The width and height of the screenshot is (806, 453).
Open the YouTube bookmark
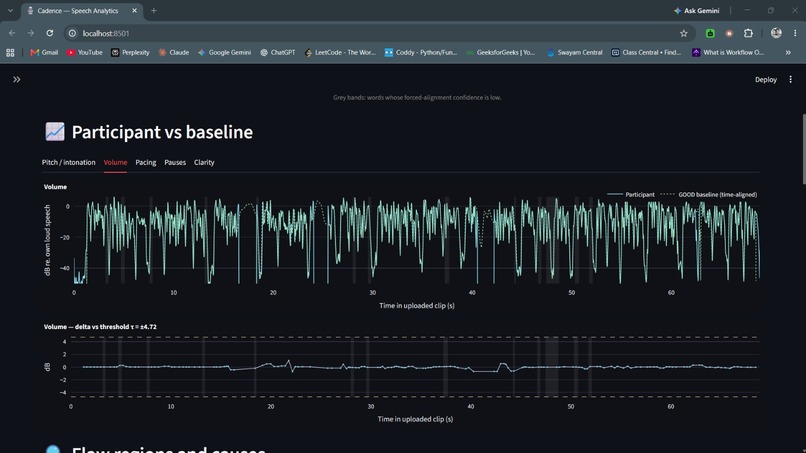point(84,52)
